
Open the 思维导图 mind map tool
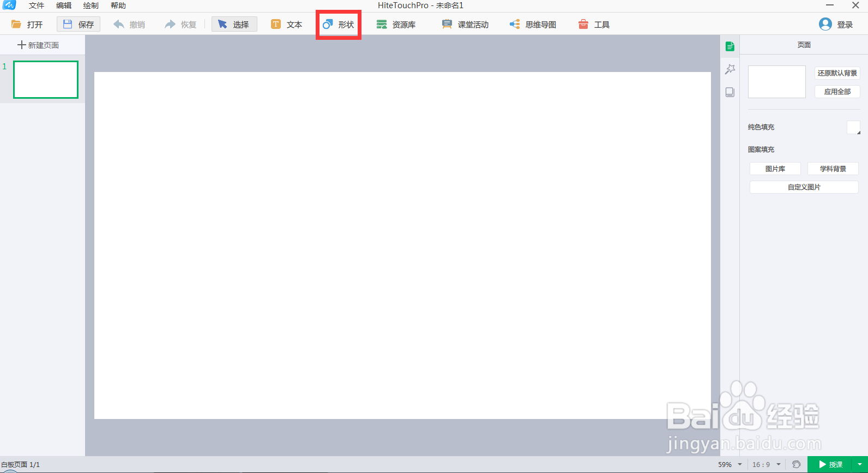point(533,25)
